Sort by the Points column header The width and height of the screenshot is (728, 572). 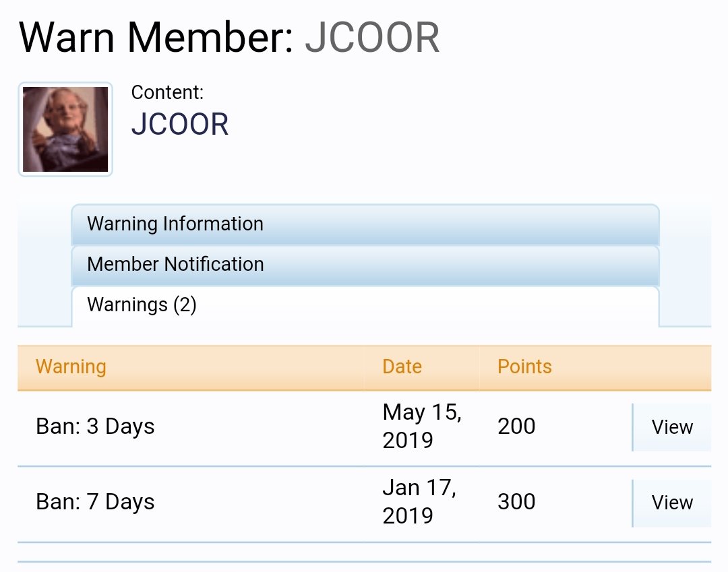(524, 367)
